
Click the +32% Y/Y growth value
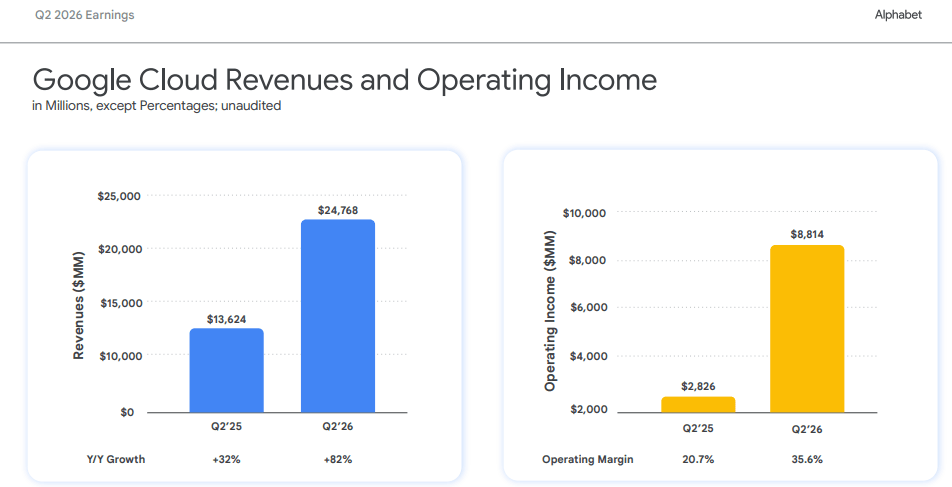(x=226, y=459)
